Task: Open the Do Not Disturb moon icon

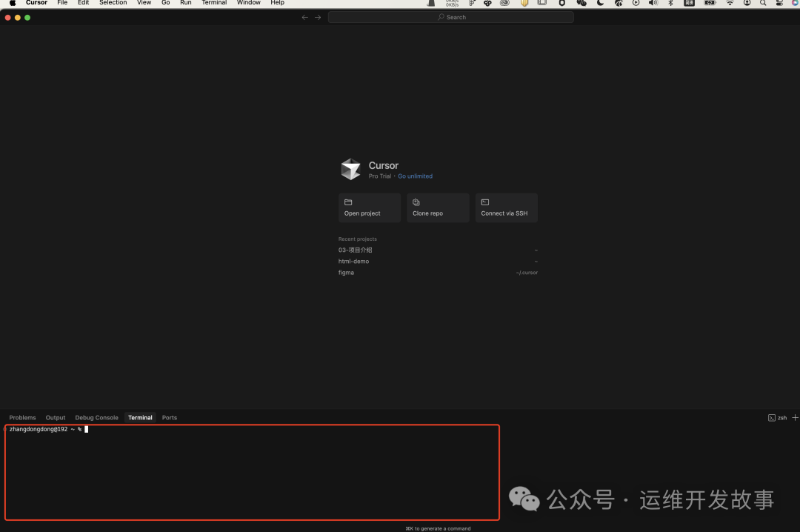Action: coord(600,2)
